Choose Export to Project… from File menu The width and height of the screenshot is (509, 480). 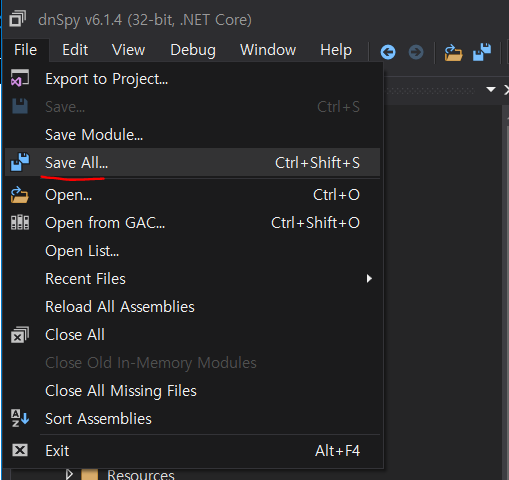pyautogui.click(x=192, y=79)
